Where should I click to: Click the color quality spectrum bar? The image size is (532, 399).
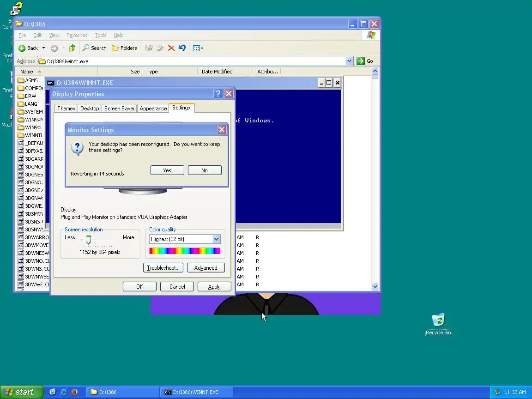tap(185, 251)
